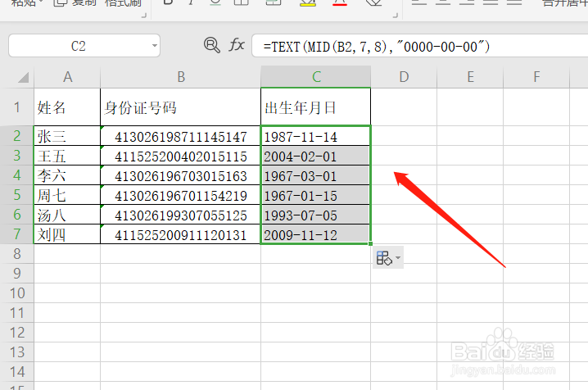The image size is (588, 390).
Task: Select the cell containing 汤八
Action: (x=67, y=215)
